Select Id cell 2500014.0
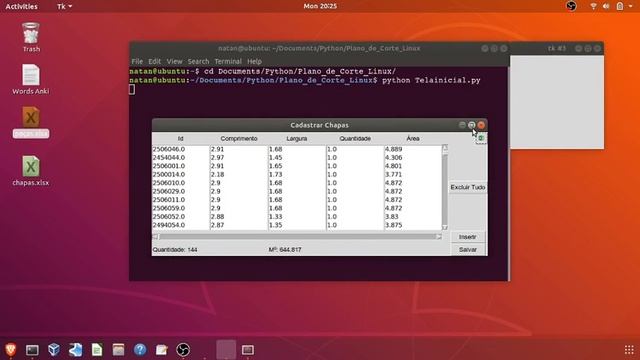The width and height of the screenshot is (640, 360). tap(169, 175)
